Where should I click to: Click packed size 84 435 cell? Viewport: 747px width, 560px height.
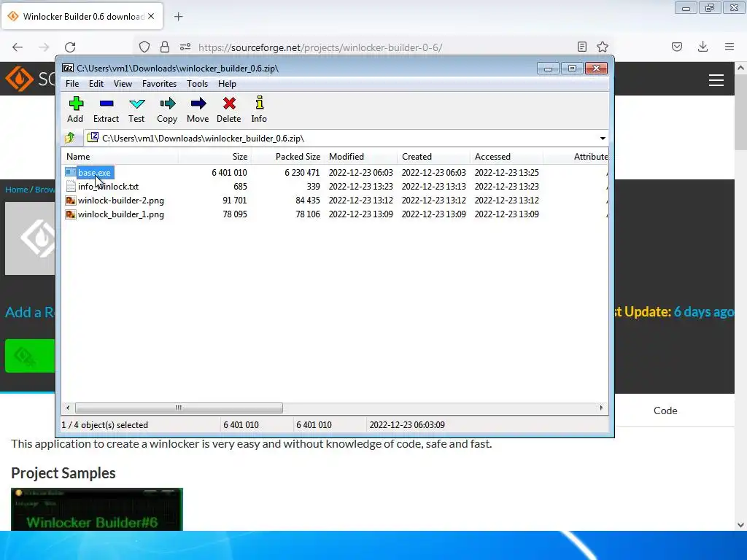pos(308,201)
